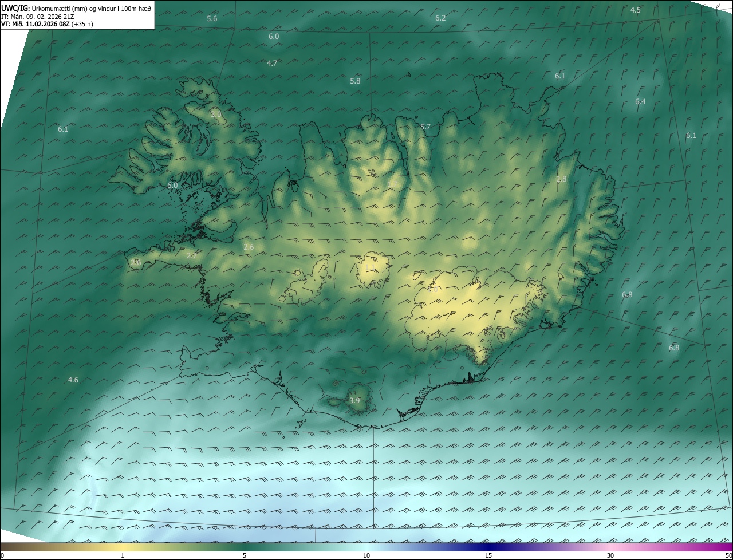
Task: Click the color scale tick label 15
Action: (x=488, y=556)
